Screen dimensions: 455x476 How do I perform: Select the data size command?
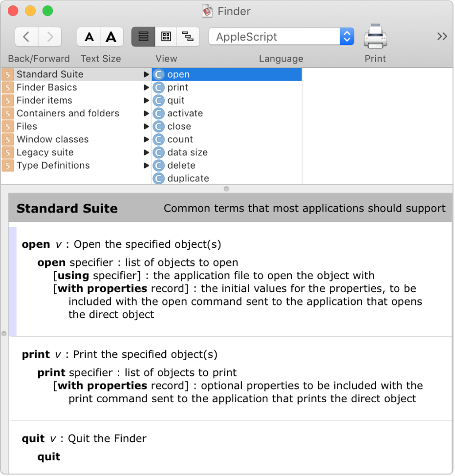click(x=227, y=152)
